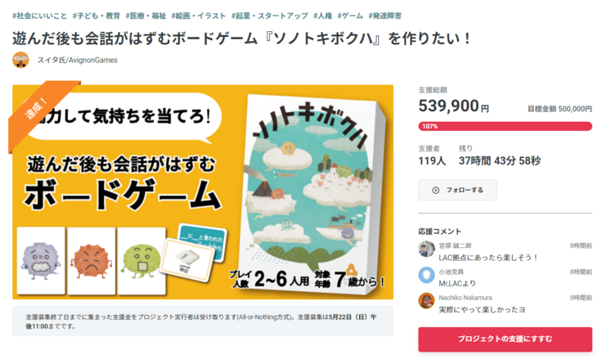Click the 107% funding progress bar
602x364 pixels.
click(x=505, y=126)
